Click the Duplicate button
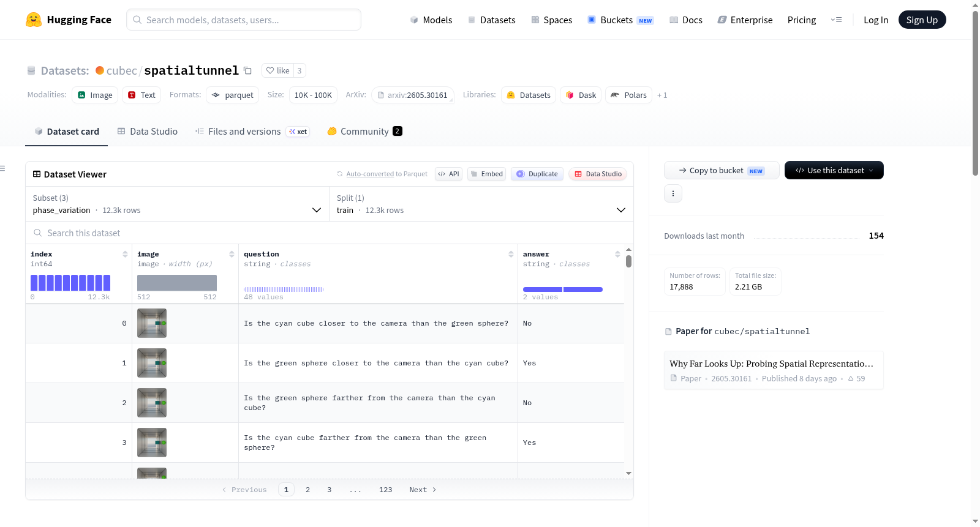 (537, 174)
